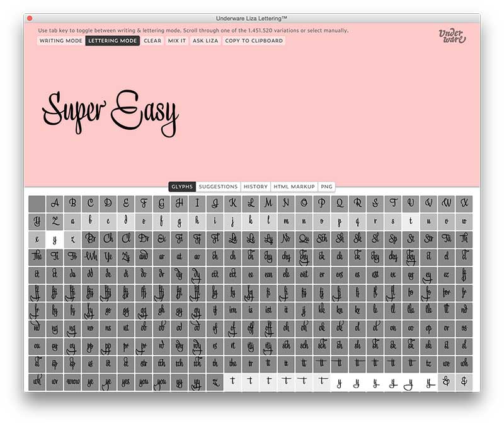Select the lowercase k glyph
Image resolution: width=504 pixels, height=426 pixels.
pyautogui.click(x=251, y=222)
